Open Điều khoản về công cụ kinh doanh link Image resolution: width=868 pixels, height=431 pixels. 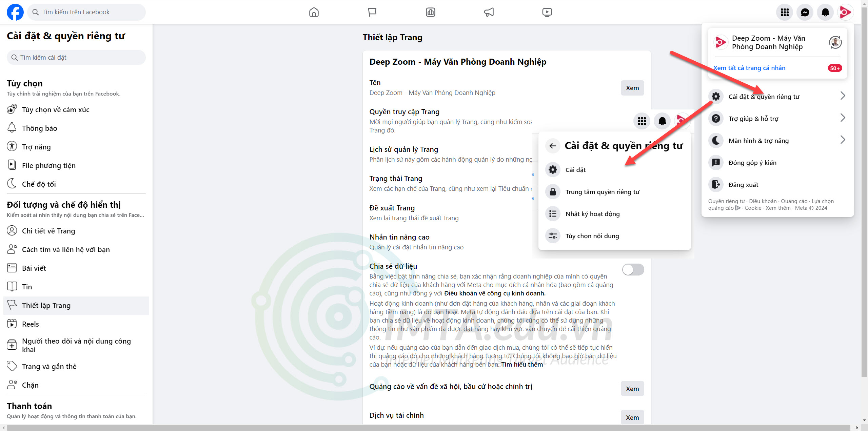click(495, 293)
